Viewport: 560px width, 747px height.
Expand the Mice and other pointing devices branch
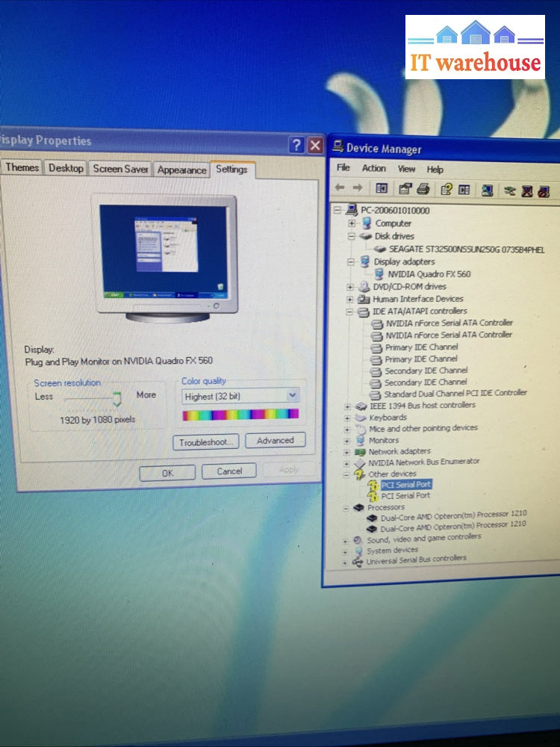(347, 430)
